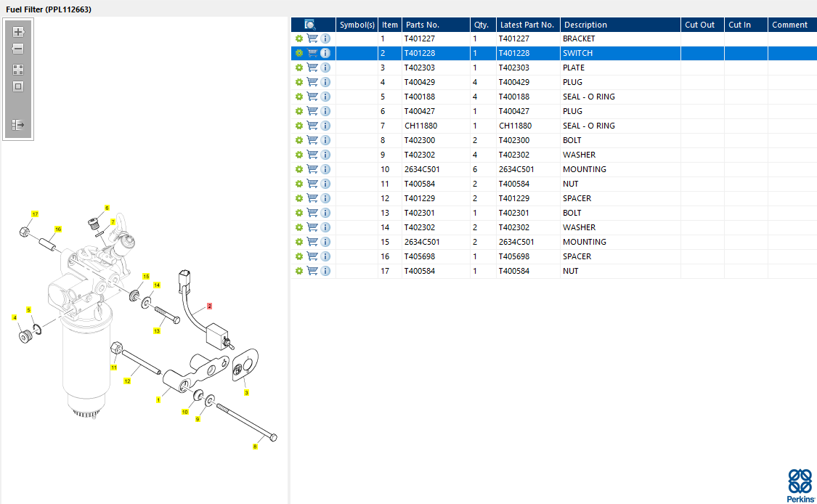Sort by Item column header

[390, 25]
